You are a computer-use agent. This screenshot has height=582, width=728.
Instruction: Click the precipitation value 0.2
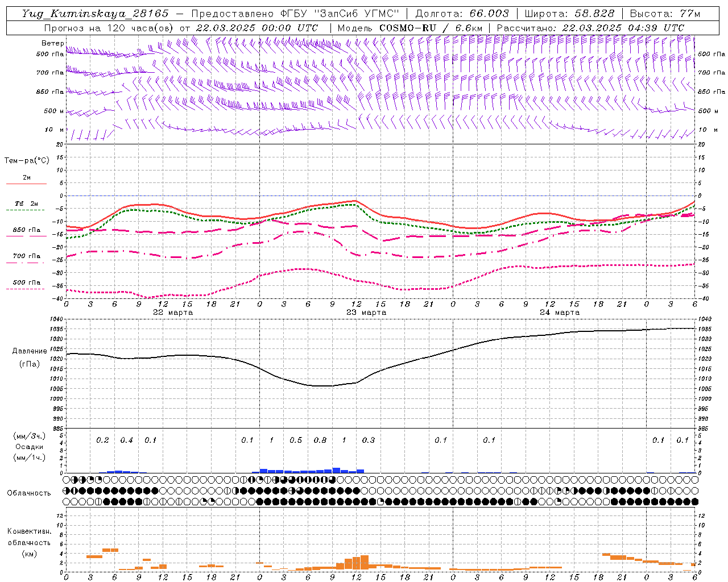click(x=102, y=440)
